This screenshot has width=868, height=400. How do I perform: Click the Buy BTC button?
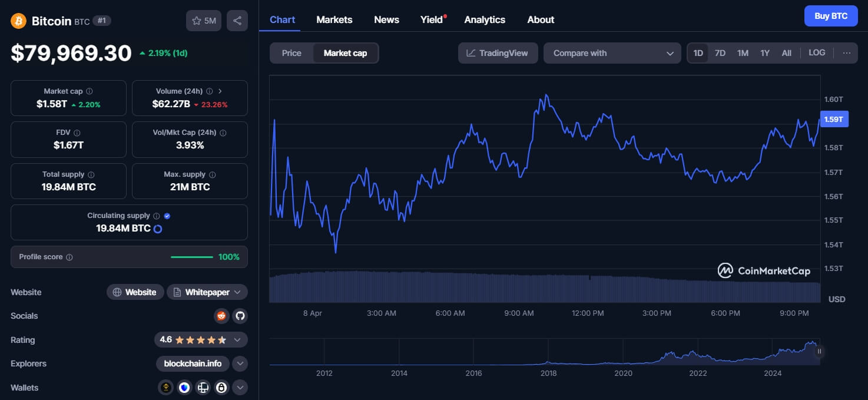[830, 16]
